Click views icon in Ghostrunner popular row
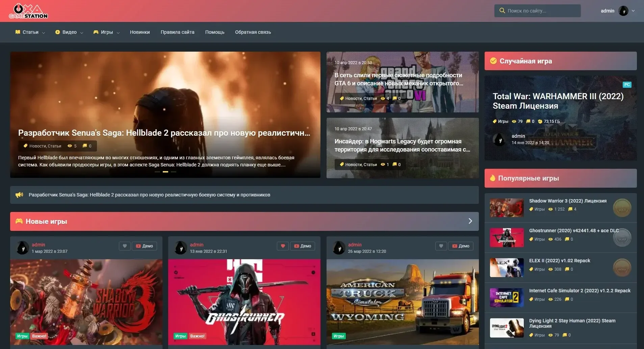 tap(550, 239)
